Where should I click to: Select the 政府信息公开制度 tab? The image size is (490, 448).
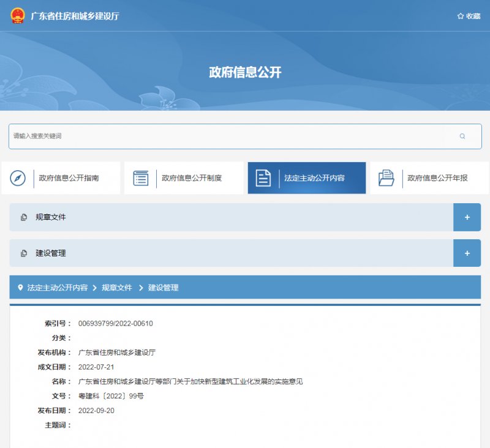tap(193, 177)
